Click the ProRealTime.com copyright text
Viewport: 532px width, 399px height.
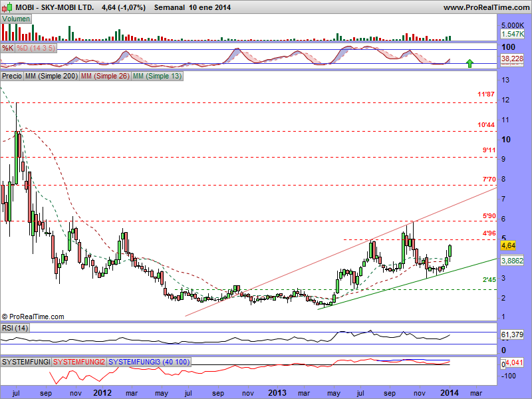coord(33,317)
